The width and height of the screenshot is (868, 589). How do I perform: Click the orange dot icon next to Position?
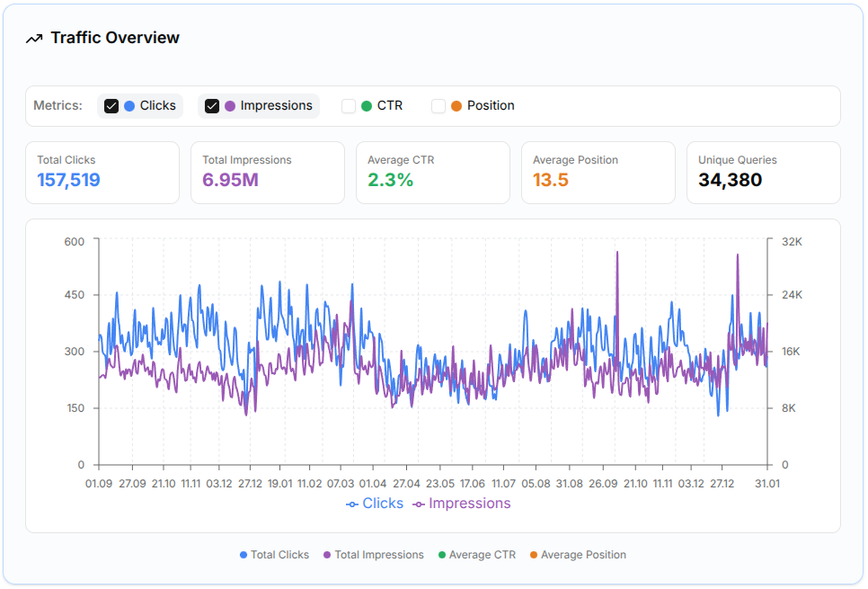coord(456,105)
